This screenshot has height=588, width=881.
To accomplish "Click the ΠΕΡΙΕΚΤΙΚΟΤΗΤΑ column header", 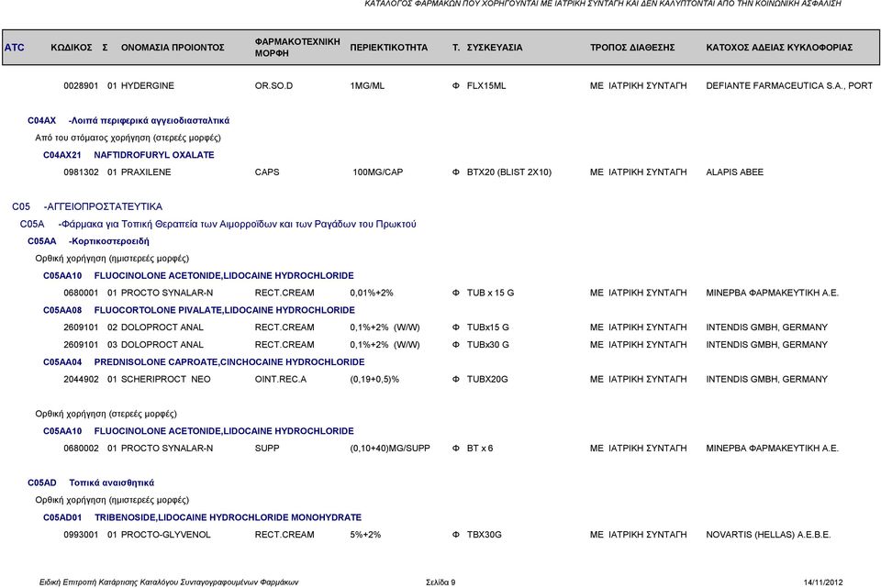I will click(389, 47).
